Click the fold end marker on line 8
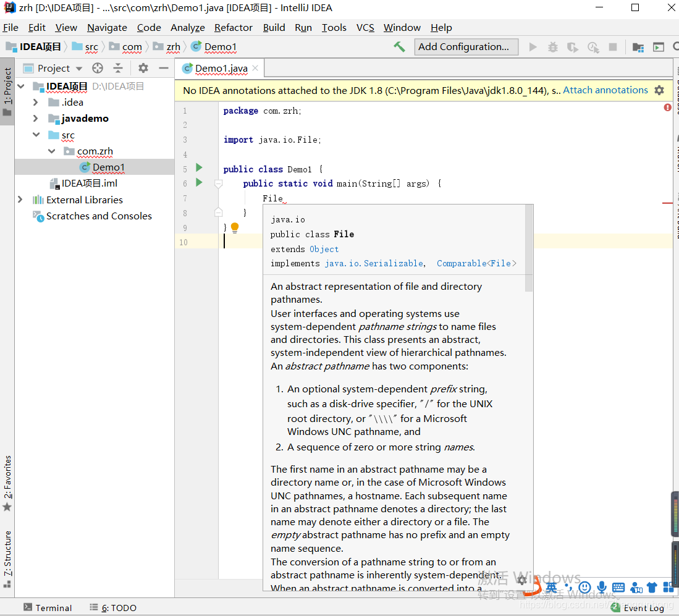Image resolution: width=679 pixels, height=616 pixels. pyautogui.click(x=219, y=213)
